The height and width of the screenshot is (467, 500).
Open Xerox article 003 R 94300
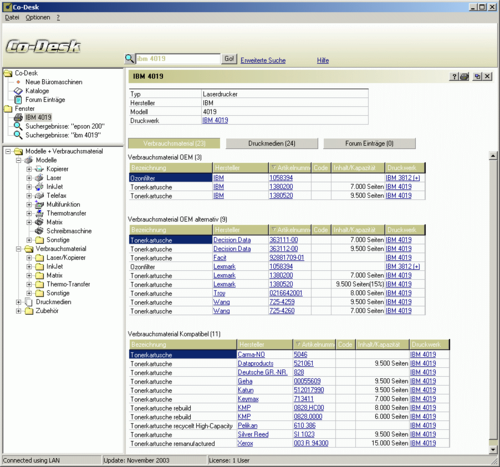coord(311,443)
